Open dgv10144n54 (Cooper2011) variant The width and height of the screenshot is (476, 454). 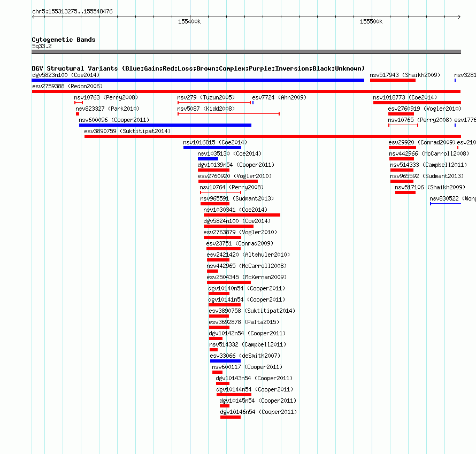(255, 389)
